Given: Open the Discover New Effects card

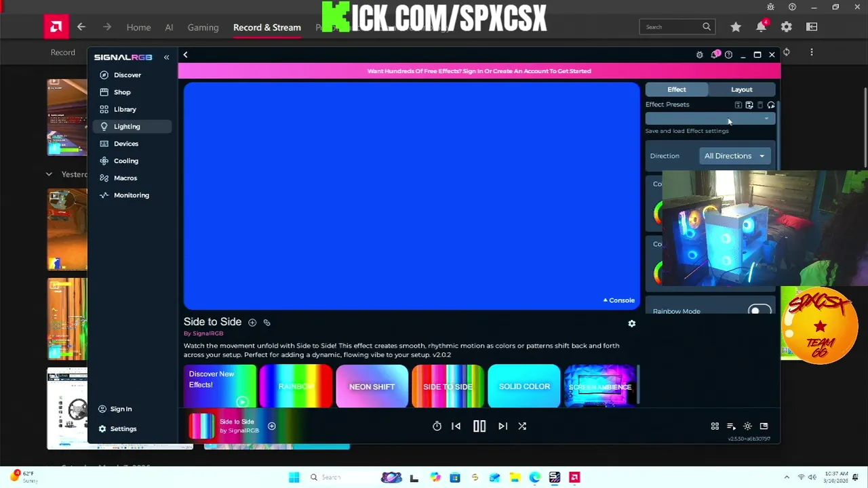Looking at the screenshot, I should point(220,386).
